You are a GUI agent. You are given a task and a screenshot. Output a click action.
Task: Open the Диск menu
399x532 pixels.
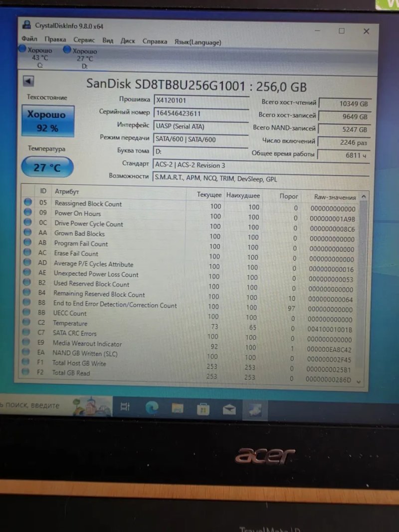point(128,41)
